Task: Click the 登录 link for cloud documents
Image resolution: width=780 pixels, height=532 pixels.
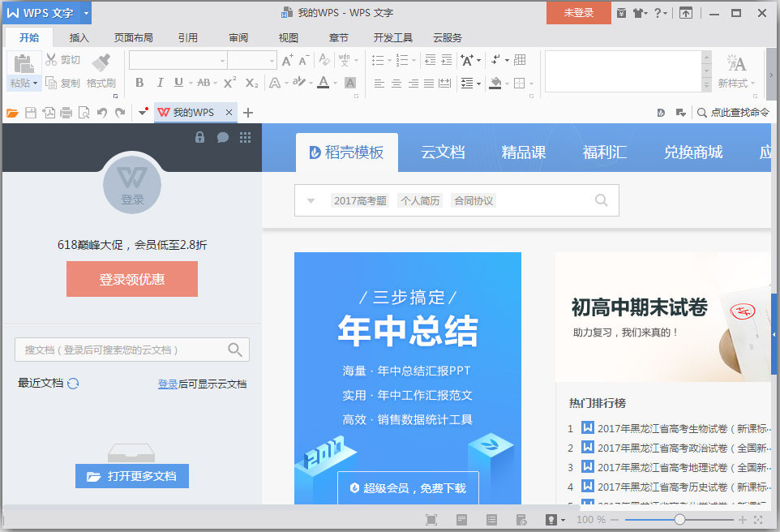Action: pos(168,384)
